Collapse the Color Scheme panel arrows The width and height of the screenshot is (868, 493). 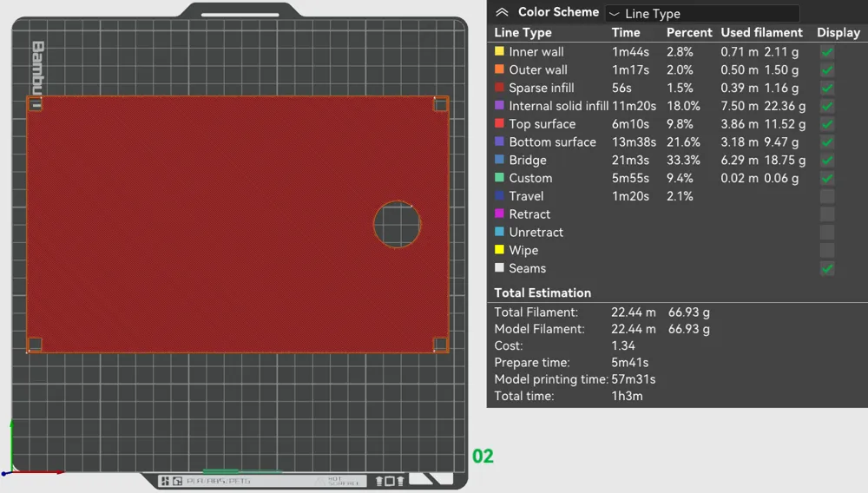coord(502,12)
